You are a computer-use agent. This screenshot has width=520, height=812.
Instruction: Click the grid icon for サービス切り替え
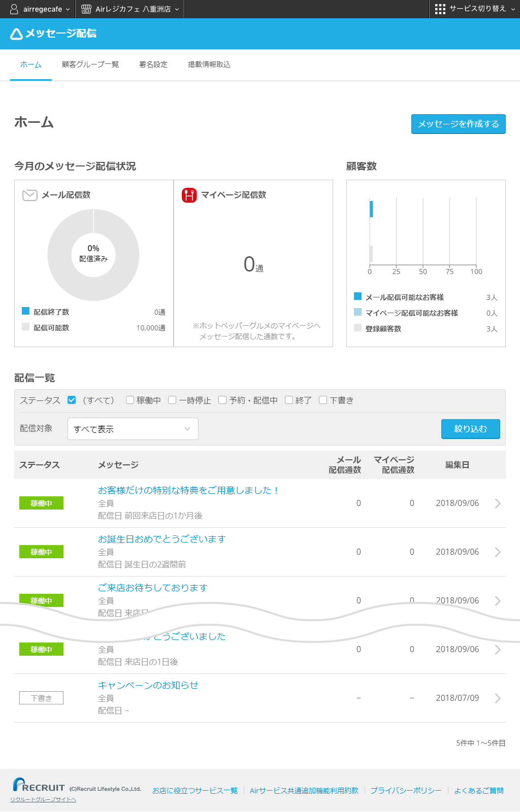click(x=440, y=9)
